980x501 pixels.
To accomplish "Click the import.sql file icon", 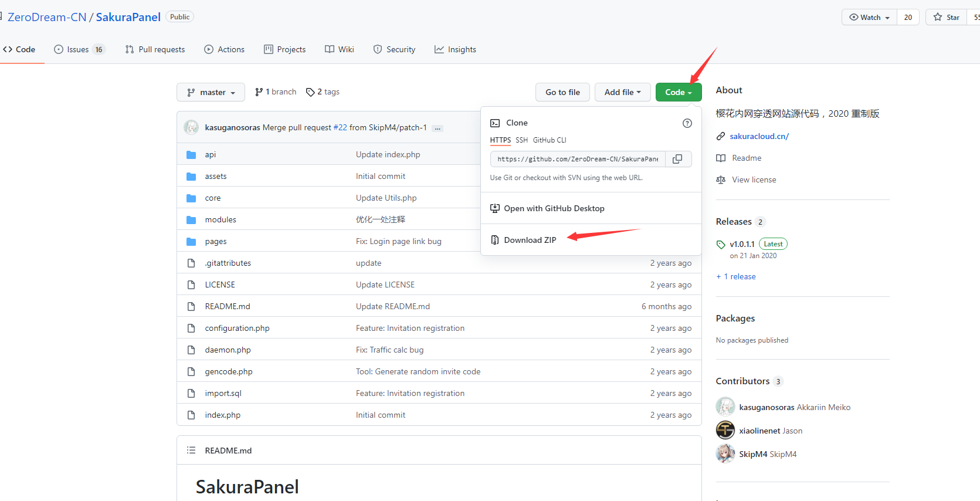I will 191,394.
